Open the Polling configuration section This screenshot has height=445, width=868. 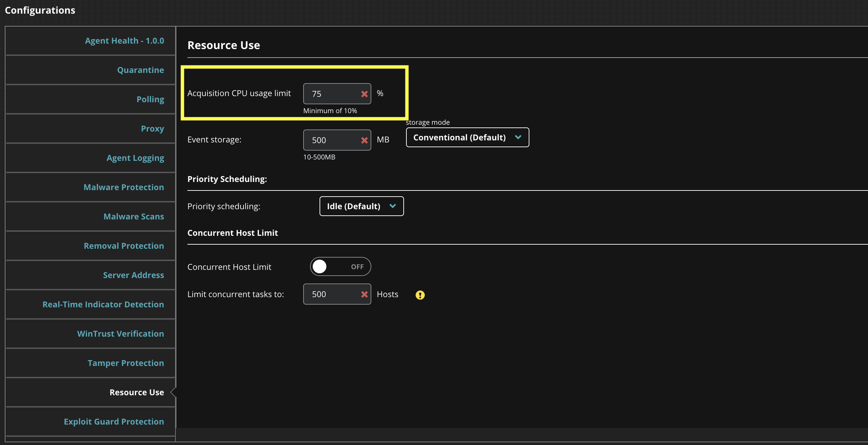click(x=91, y=99)
